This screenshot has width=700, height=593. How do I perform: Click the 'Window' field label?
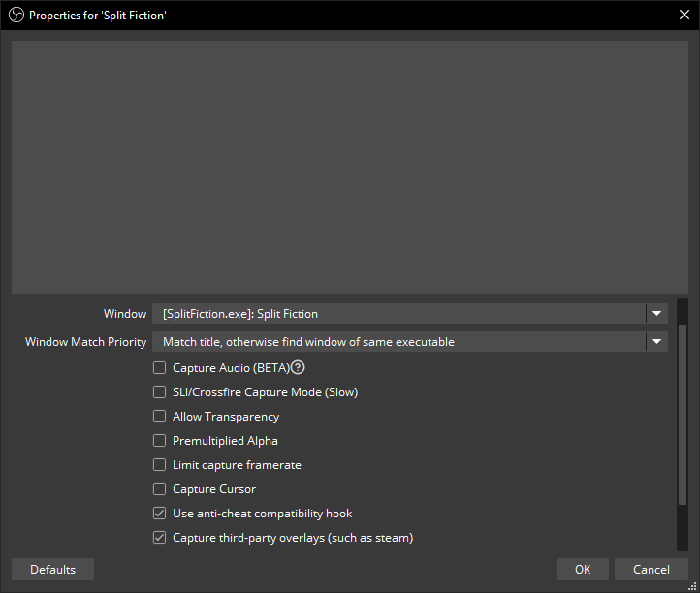125,314
